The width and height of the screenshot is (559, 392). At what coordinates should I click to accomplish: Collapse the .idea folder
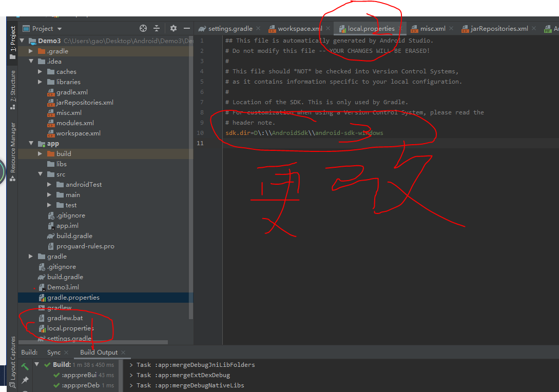[31, 61]
